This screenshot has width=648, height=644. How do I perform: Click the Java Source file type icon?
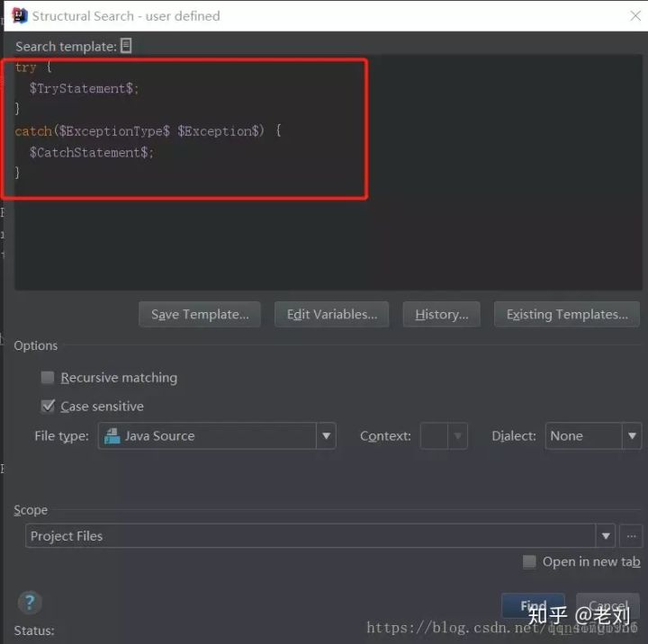[x=112, y=436]
